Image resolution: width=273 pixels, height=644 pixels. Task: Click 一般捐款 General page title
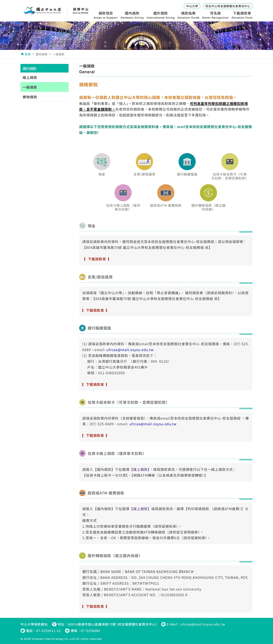(x=87, y=69)
